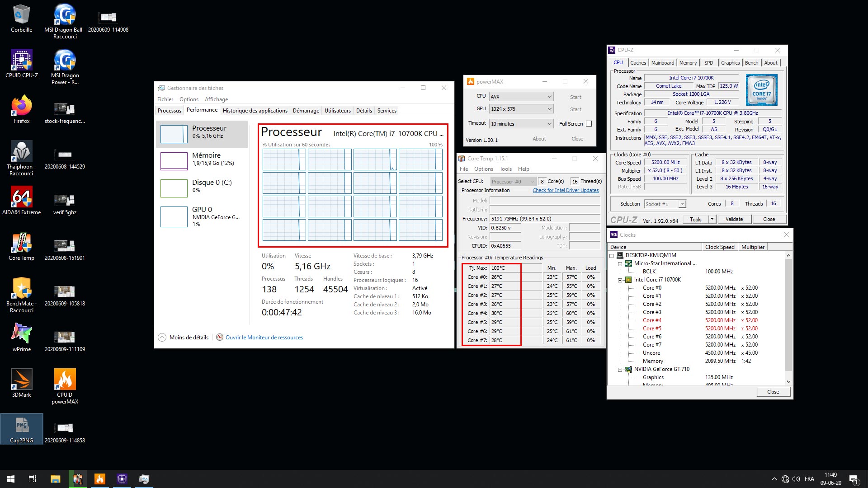This screenshot has height=488, width=868.
Task: Switch to the Processus tab in Task Manager
Action: click(x=170, y=110)
